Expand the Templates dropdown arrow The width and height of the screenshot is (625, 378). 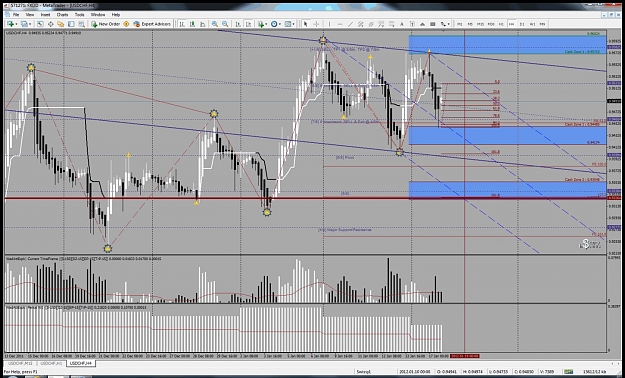[293, 24]
